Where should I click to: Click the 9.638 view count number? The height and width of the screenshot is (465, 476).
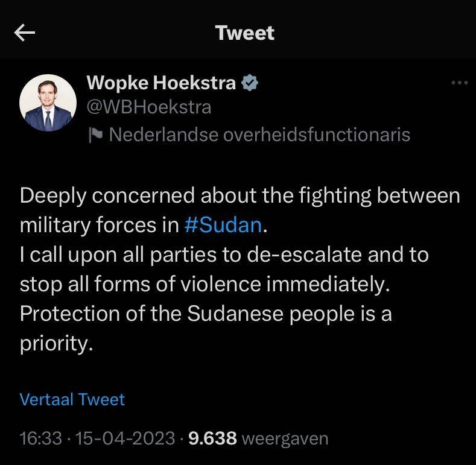(212, 438)
